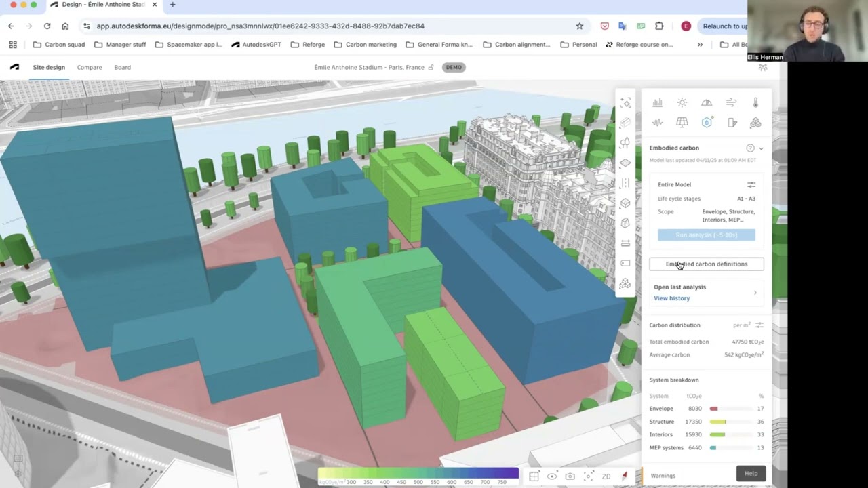This screenshot has width=868, height=488.
Task: Open the embodied carbon help question mark
Action: [x=750, y=148]
